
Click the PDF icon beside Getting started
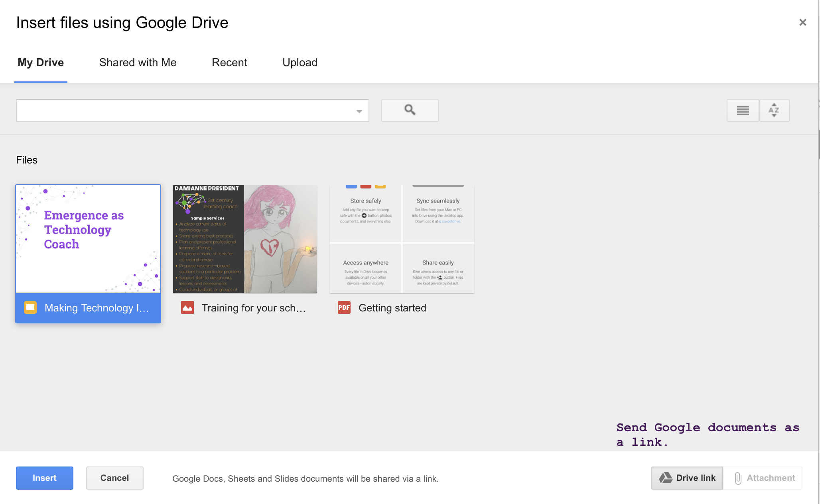(344, 307)
